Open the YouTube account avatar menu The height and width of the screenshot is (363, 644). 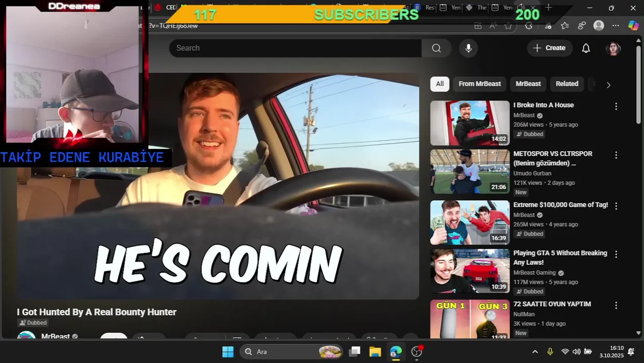point(613,48)
